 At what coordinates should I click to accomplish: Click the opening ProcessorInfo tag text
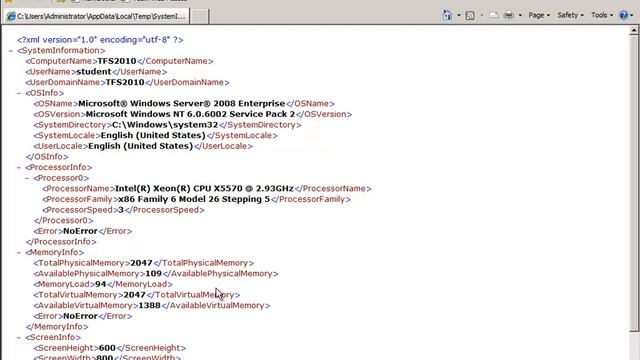pos(59,167)
